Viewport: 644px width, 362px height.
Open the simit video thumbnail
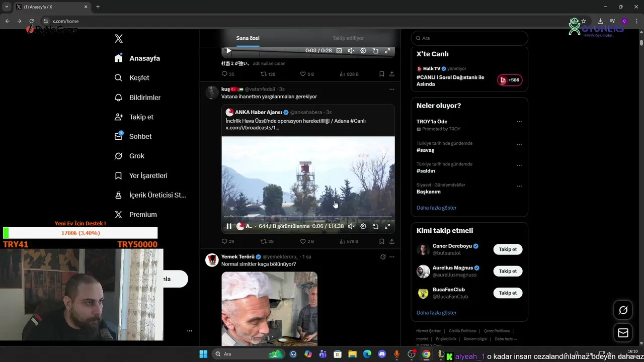tap(269, 309)
